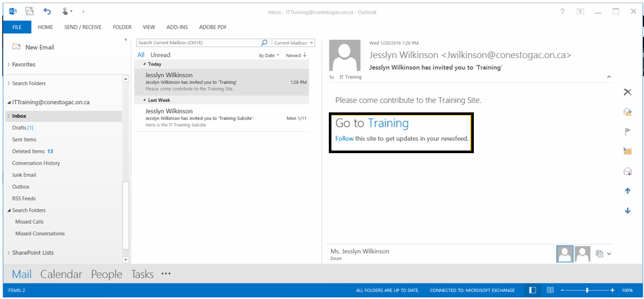
Task: Select second contact photo in People Pane
Action: [x=583, y=254]
